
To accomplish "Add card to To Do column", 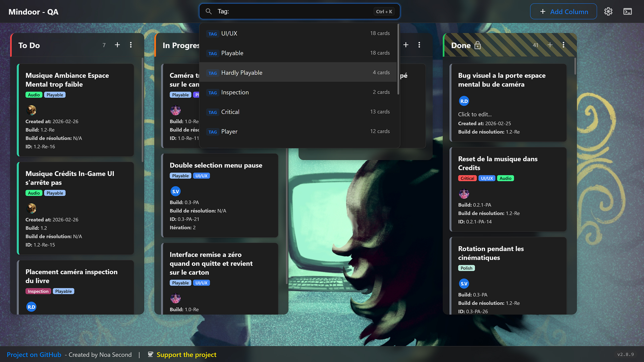I will [117, 45].
